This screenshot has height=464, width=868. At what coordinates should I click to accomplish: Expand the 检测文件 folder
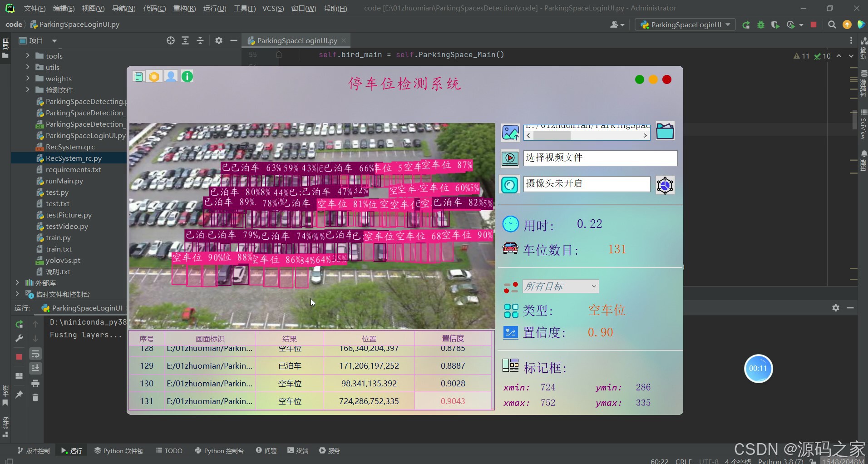pos(28,89)
